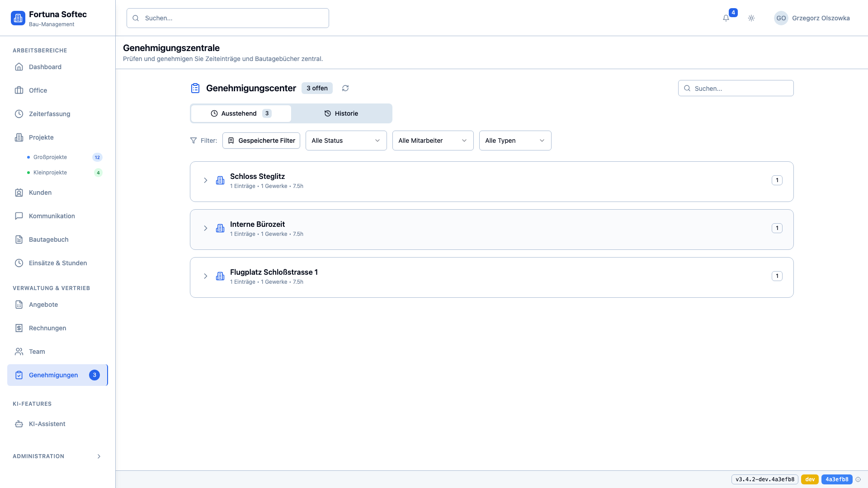Click the Bautagebuch document icon
The width and height of the screenshot is (868, 488).
coord(19,239)
